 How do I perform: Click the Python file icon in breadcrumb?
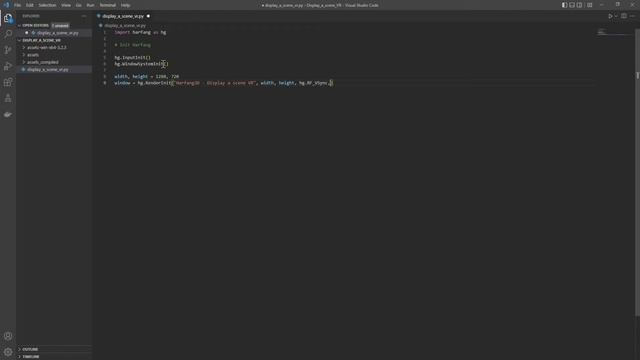pyautogui.click(x=100, y=25)
